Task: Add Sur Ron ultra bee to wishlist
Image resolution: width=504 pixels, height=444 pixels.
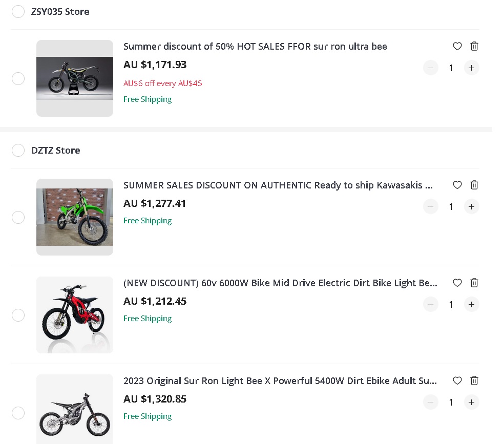Action: click(x=457, y=46)
